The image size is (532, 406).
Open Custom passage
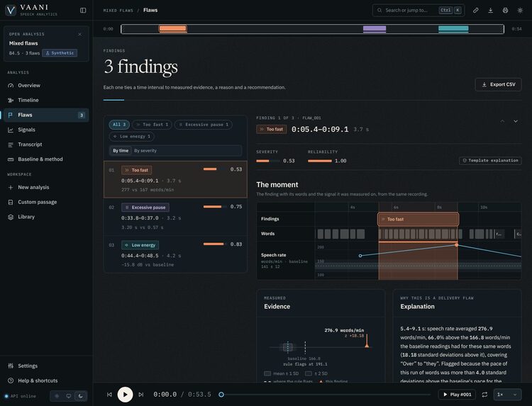tap(47, 202)
